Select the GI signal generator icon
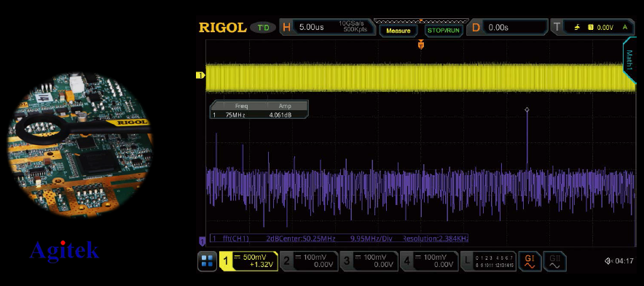 pyautogui.click(x=530, y=261)
